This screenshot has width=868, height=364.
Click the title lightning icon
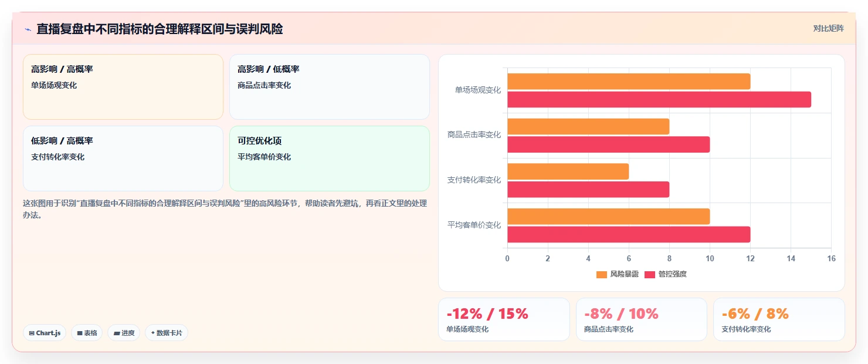(28, 29)
